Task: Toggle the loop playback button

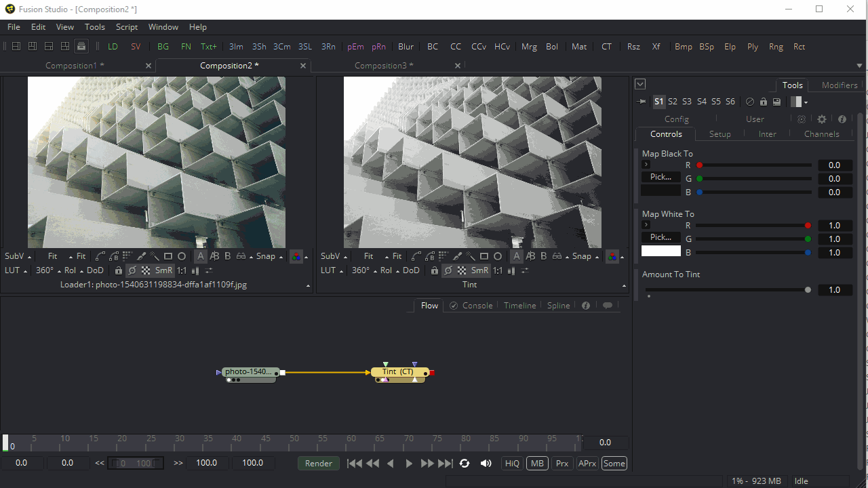Action: (x=465, y=464)
